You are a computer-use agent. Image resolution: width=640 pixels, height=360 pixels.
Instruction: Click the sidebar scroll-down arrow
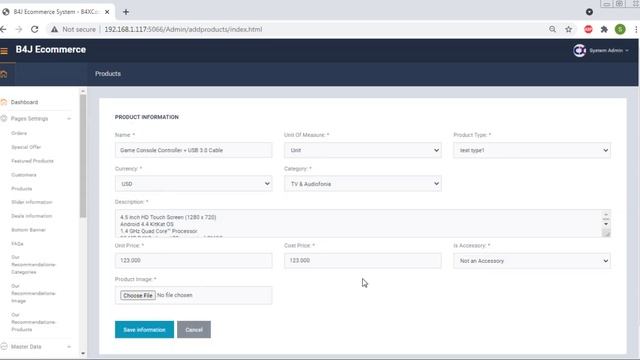(x=83, y=353)
